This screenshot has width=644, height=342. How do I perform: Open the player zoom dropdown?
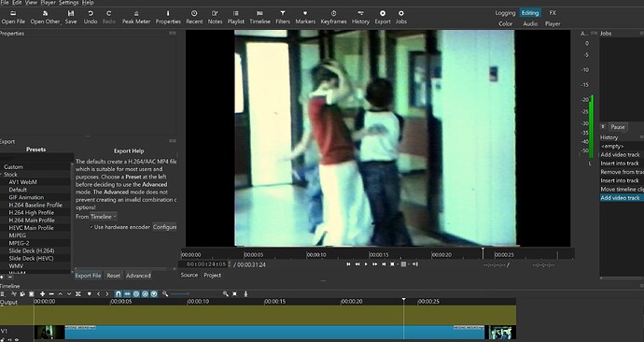(x=394, y=264)
